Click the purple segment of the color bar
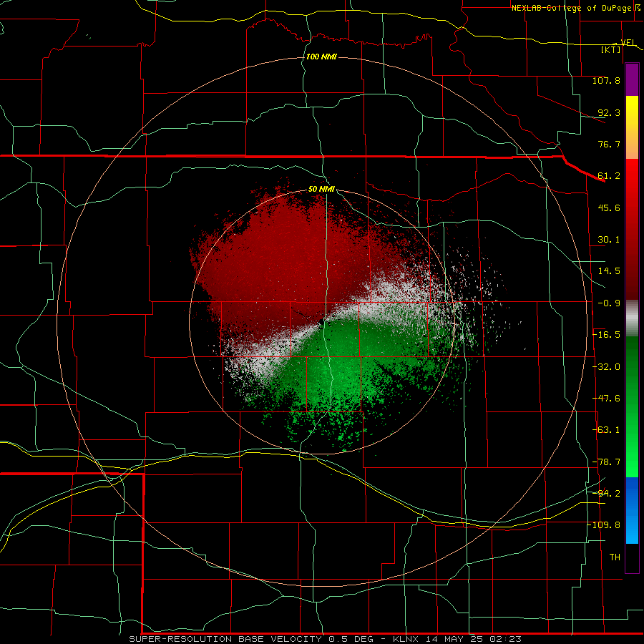This screenshot has height=644, width=644. point(632,79)
